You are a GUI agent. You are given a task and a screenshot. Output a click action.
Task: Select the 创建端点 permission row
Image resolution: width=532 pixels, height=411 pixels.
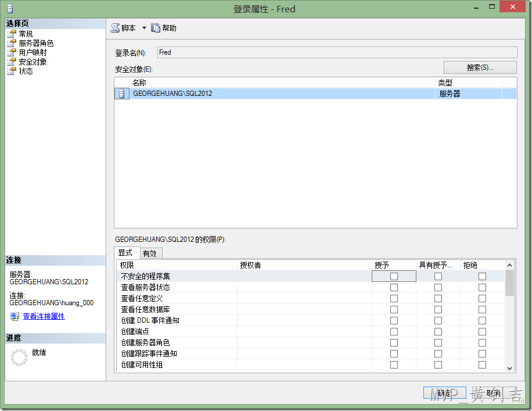(311, 331)
